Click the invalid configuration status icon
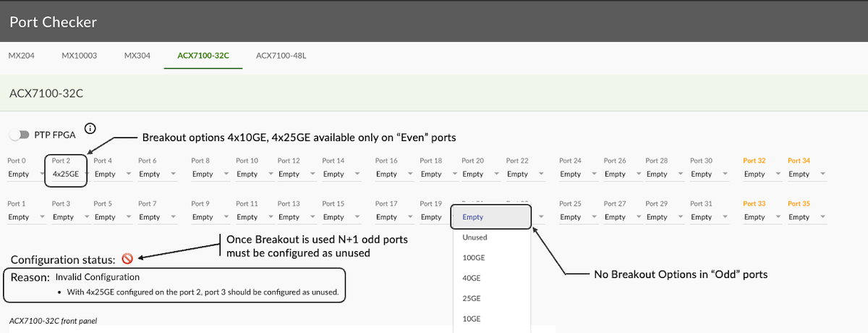The image size is (868, 333). 127,258
